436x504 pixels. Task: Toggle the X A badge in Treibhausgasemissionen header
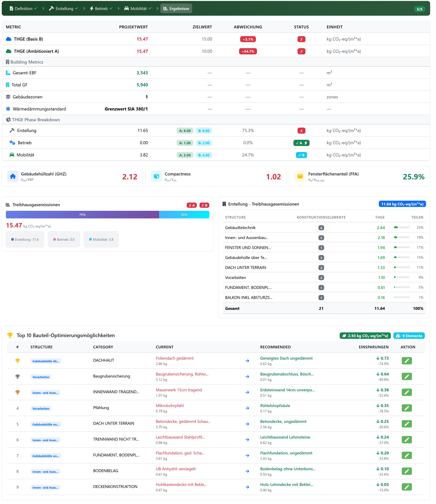click(192, 205)
